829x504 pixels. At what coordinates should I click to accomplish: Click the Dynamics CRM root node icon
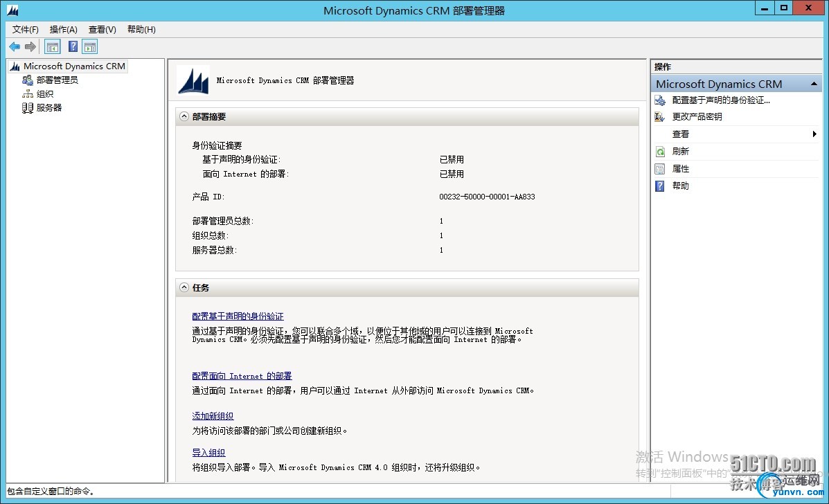tap(15, 66)
